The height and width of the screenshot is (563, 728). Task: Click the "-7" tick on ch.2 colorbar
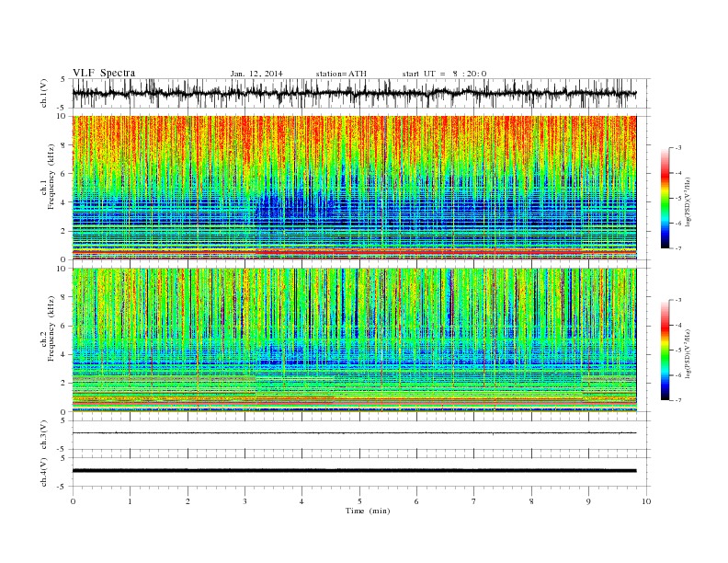point(678,400)
